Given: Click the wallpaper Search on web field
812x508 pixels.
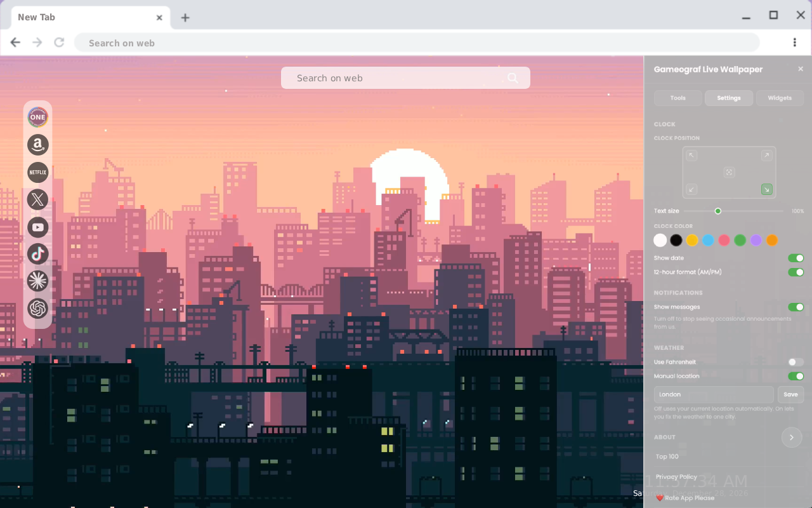Looking at the screenshot, I should [x=405, y=78].
